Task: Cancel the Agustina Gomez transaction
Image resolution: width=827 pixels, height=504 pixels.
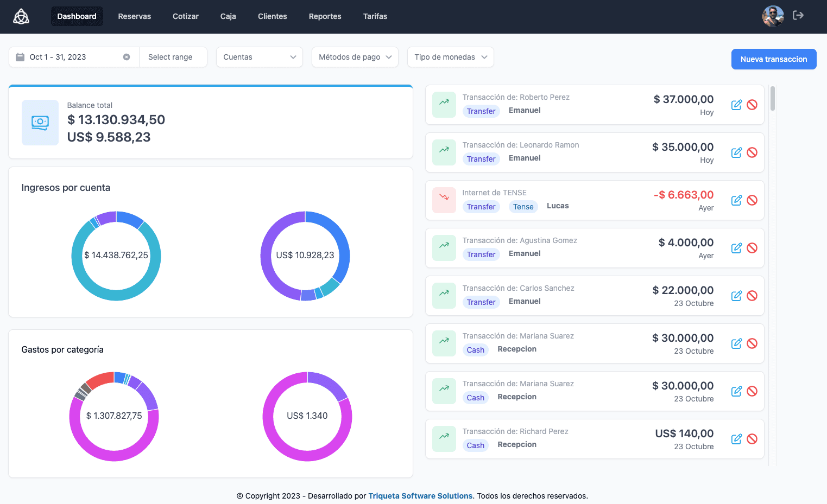Action: pyautogui.click(x=752, y=248)
